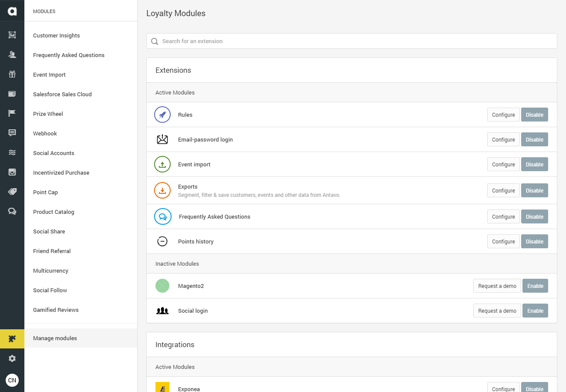
Task: Configure the Exports module
Action: click(x=503, y=190)
